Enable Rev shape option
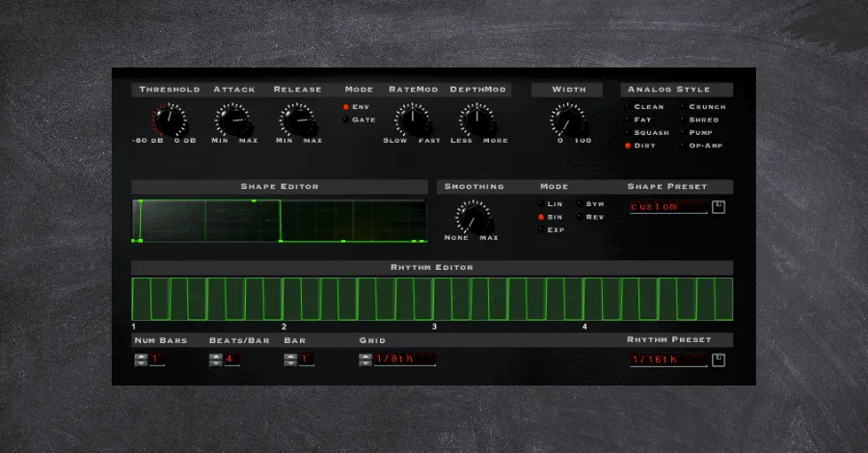 590,217
